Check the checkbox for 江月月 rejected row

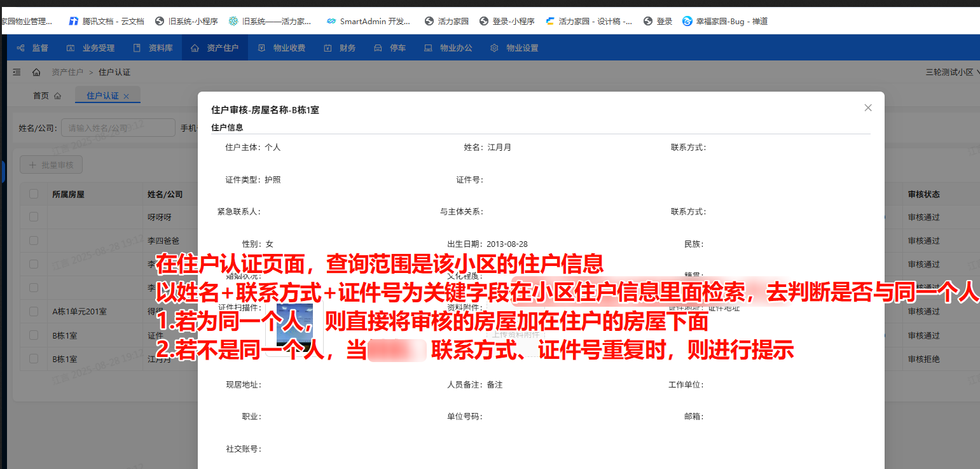(34, 359)
